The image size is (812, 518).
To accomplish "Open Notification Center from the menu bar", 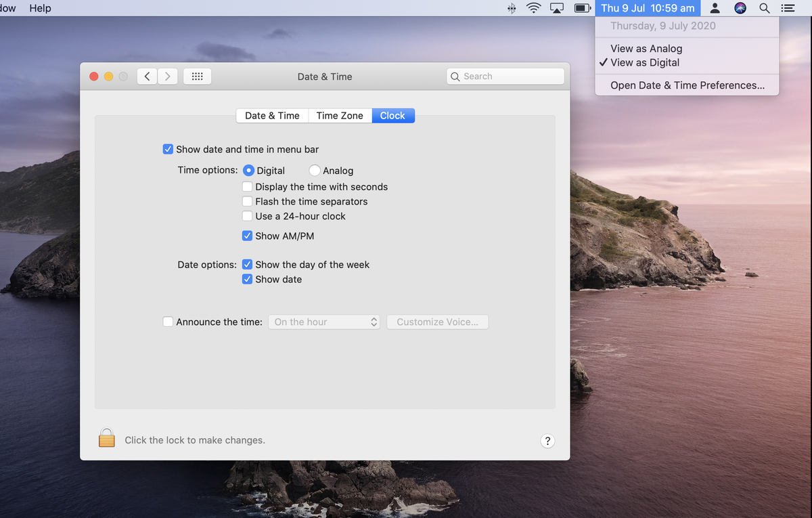I will (787, 8).
